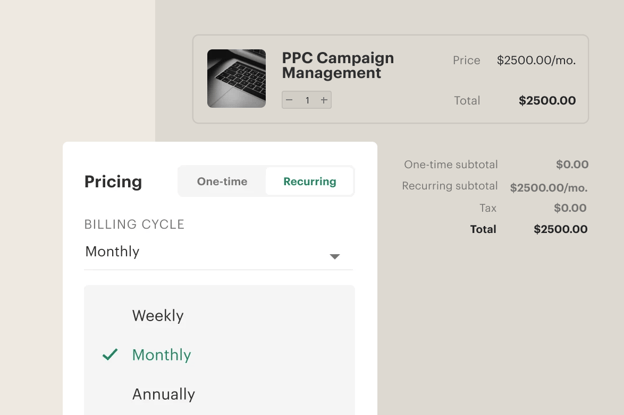This screenshot has width=624, height=415.
Task: Click the Pricing panel heading
Action: (x=113, y=182)
